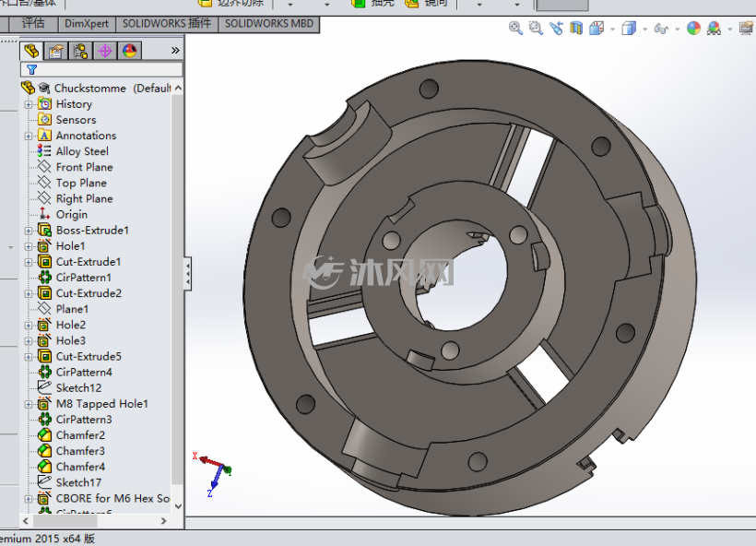Select the Zoom to Area tool
756x546 pixels.
tap(536, 28)
